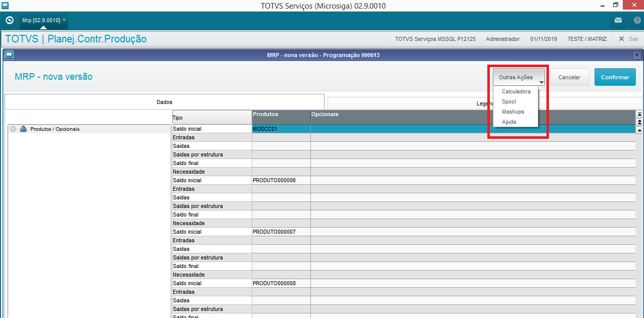Screen dimensions: 644x318
Task: Click the Confirmar button
Action: 615,77
